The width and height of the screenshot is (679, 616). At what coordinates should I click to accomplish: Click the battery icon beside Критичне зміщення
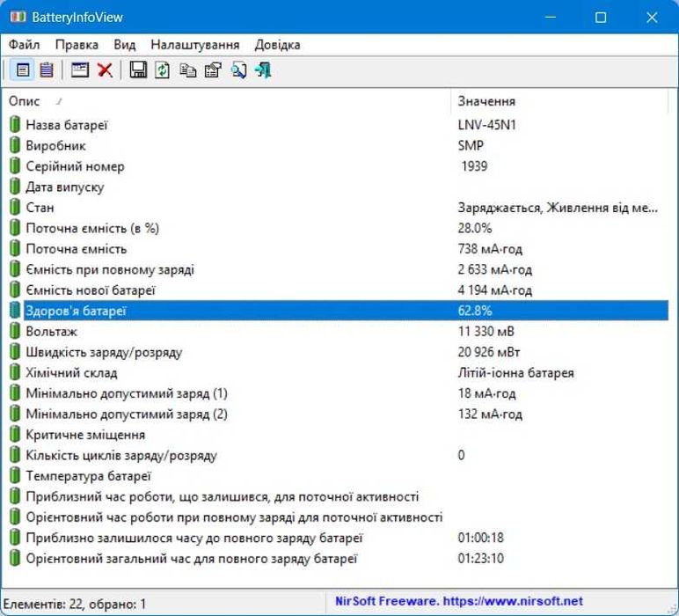(15, 435)
